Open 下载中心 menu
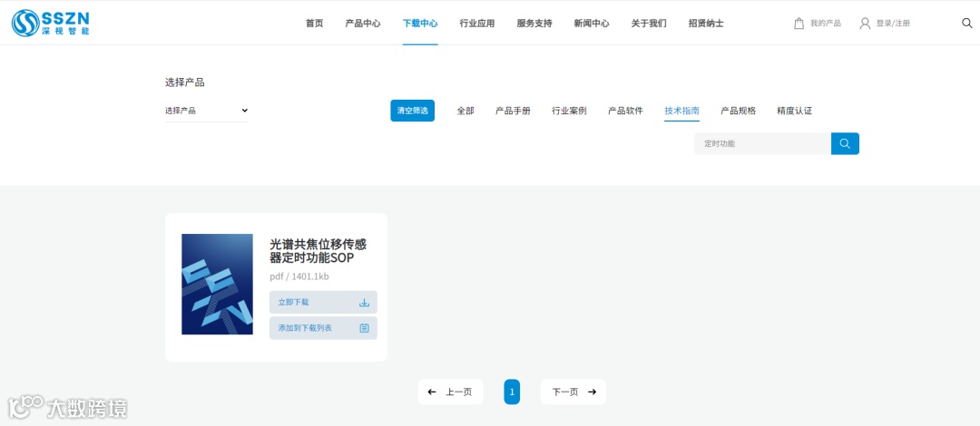Image resolution: width=980 pixels, height=426 pixels. pos(420,23)
